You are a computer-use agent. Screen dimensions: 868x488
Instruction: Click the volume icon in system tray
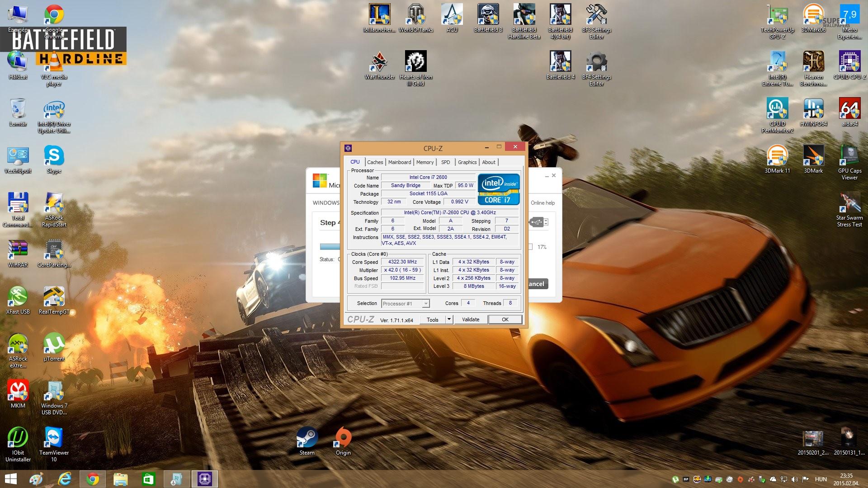[x=795, y=479]
